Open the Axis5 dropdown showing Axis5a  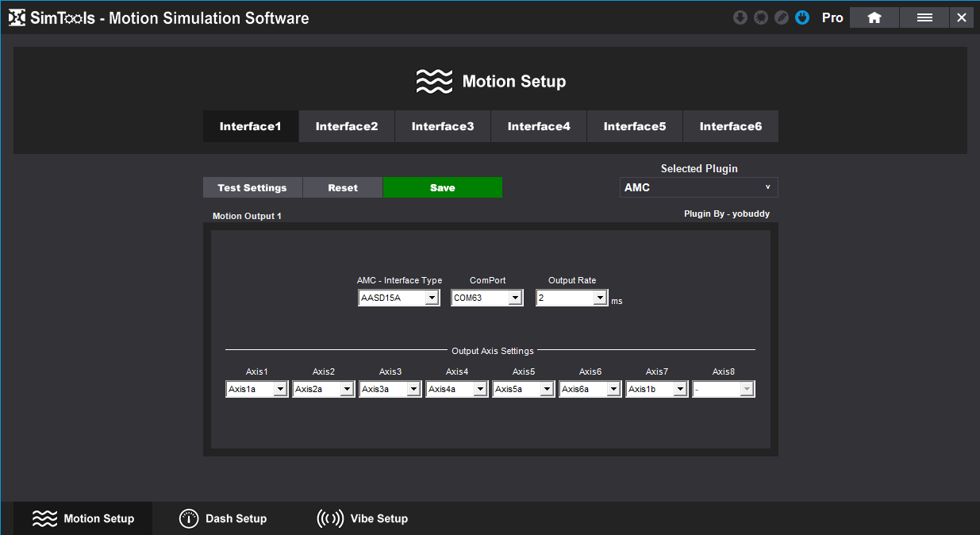524,389
